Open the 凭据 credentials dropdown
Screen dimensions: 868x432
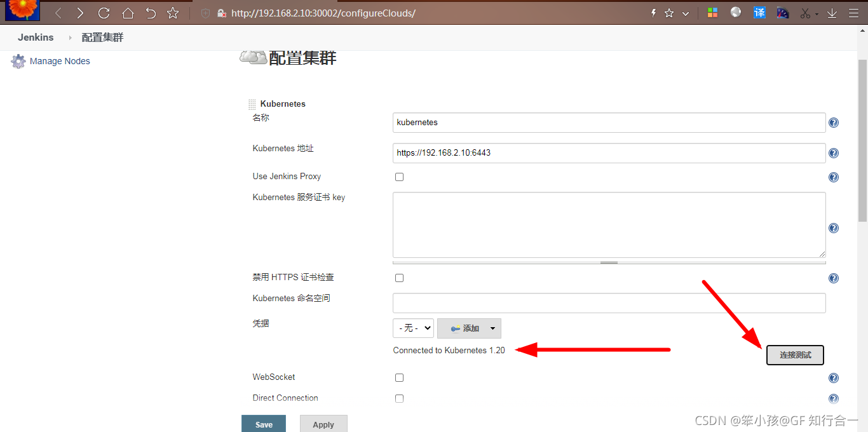point(413,328)
